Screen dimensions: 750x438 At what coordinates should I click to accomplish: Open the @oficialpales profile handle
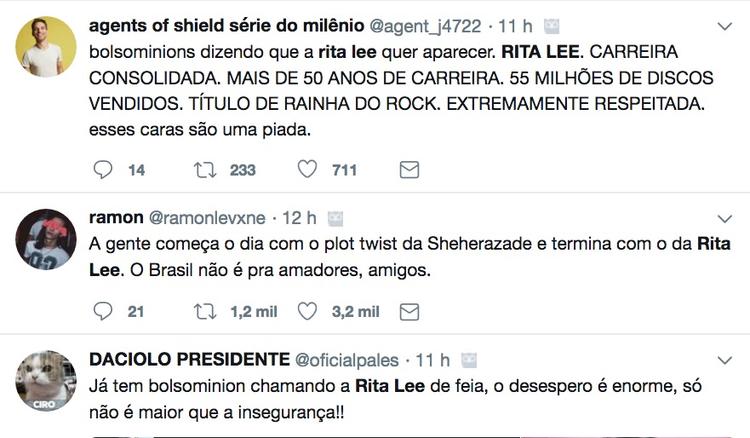pyautogui.click(x=346, y=360)
